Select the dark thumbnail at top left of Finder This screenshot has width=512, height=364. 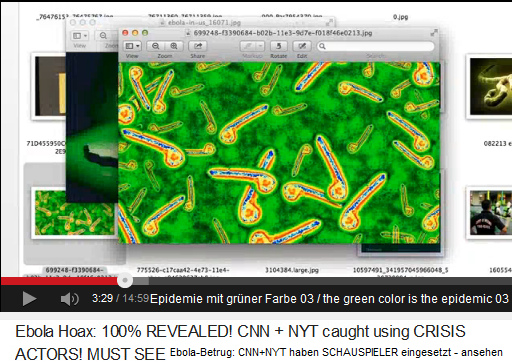pos(50,86)
